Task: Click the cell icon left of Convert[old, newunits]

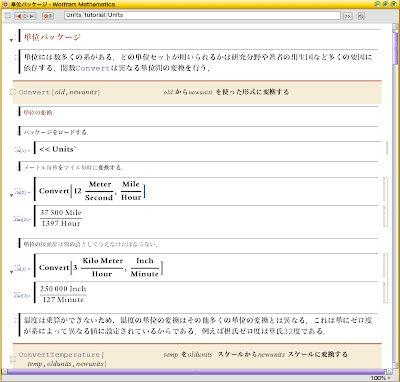Action: [x=13, y=92]
